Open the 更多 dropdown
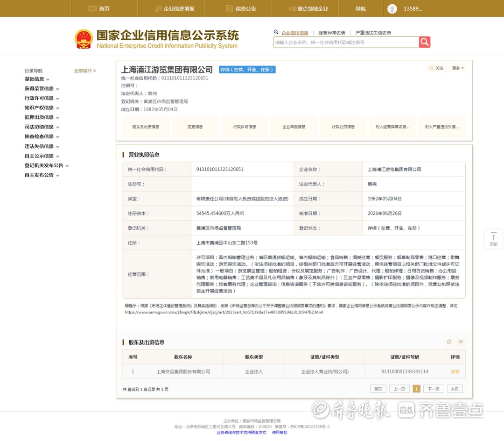The image size is (504, 441). [x=458, y=68]
